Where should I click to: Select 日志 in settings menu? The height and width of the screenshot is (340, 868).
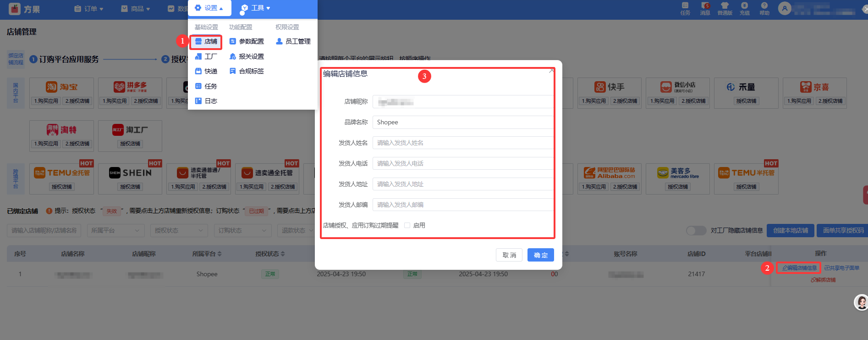[x=206, y=101]
